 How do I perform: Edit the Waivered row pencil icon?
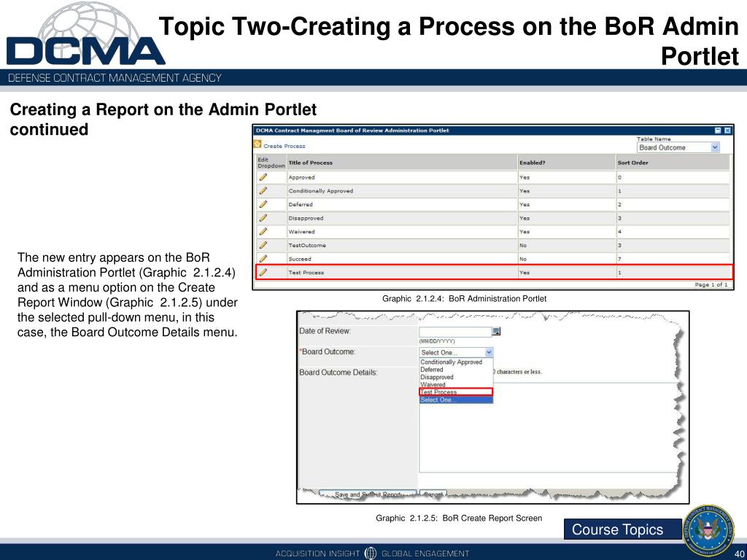[263, 232]
